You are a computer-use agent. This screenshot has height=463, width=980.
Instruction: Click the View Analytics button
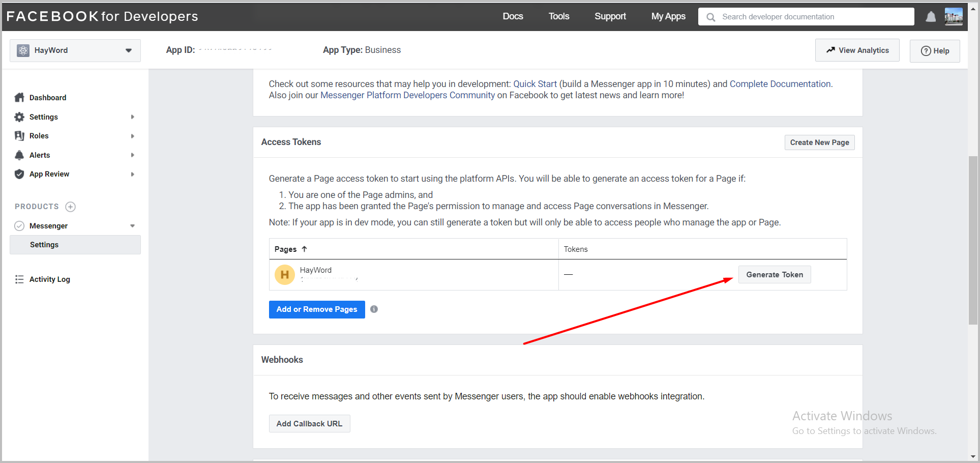click(x=857, y=50)
